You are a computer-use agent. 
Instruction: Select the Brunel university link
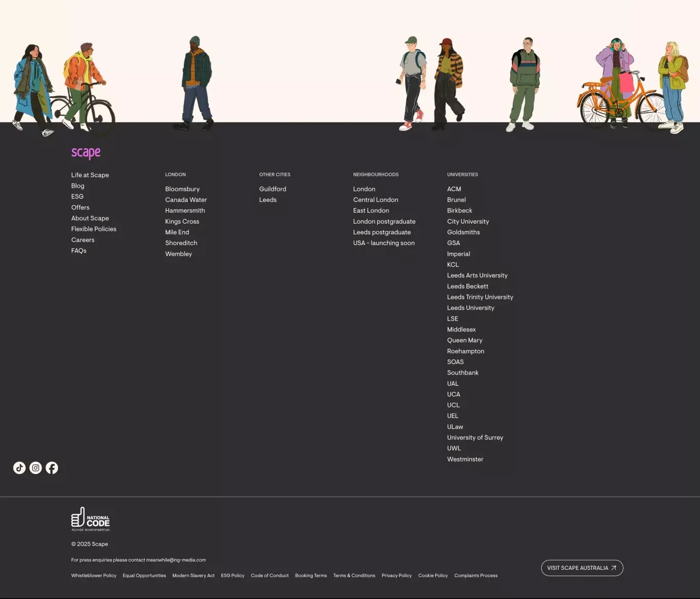click(x=457, y=199)
